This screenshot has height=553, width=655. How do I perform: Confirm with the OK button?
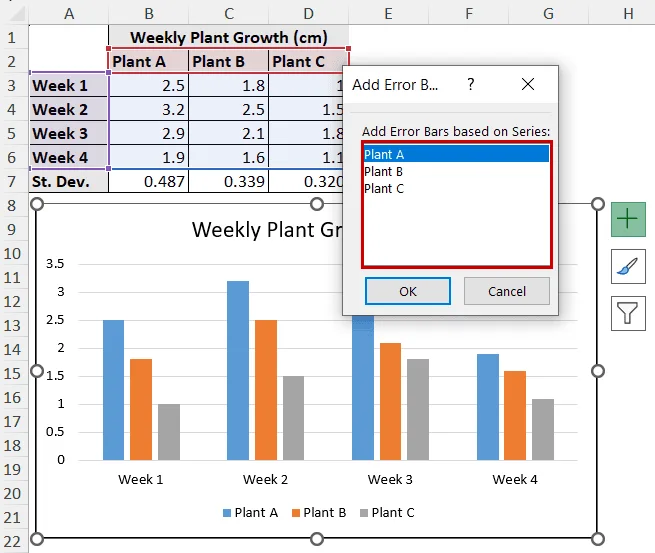(x=408, y=291)
